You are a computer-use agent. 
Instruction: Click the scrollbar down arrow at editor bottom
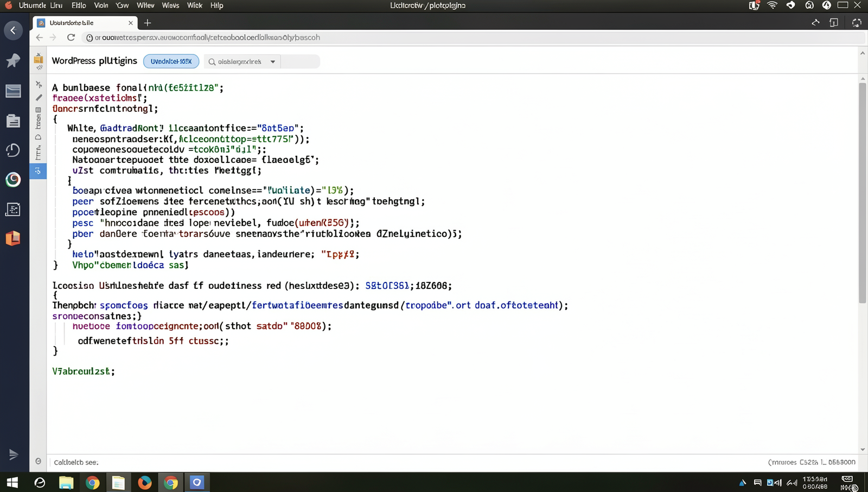pos(863,449)
